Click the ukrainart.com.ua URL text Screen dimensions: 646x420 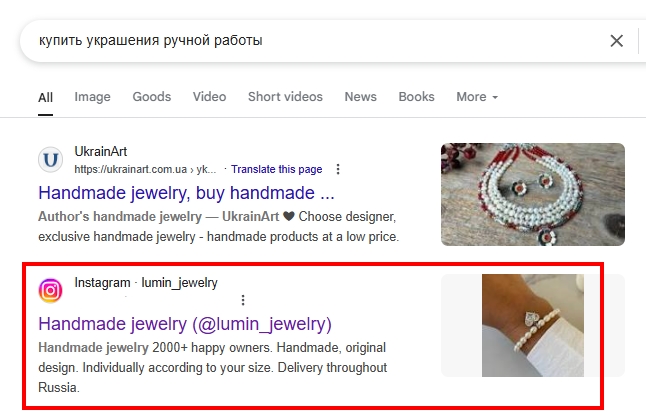(145, 169)
